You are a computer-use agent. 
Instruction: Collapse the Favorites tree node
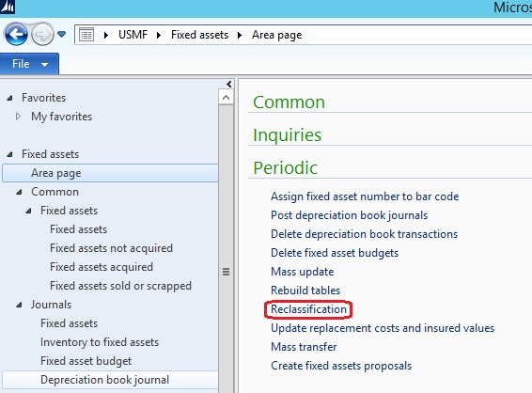pyautogui.click(x=9, y=98)
